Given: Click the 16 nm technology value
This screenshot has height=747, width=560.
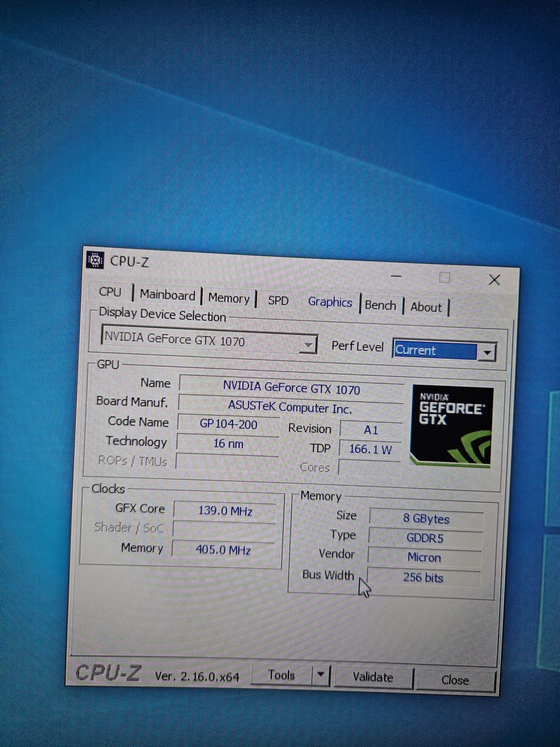Looking at the screenshot, I should tap(228, 444).
